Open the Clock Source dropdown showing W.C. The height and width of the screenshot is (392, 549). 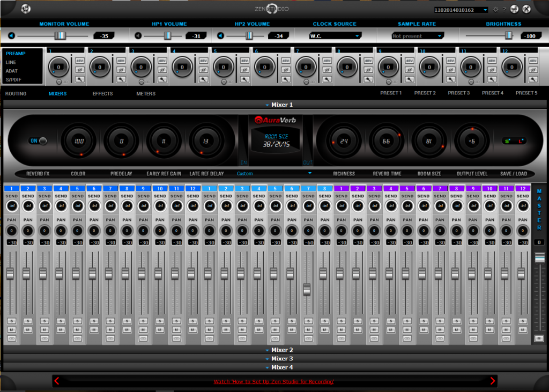335,36
